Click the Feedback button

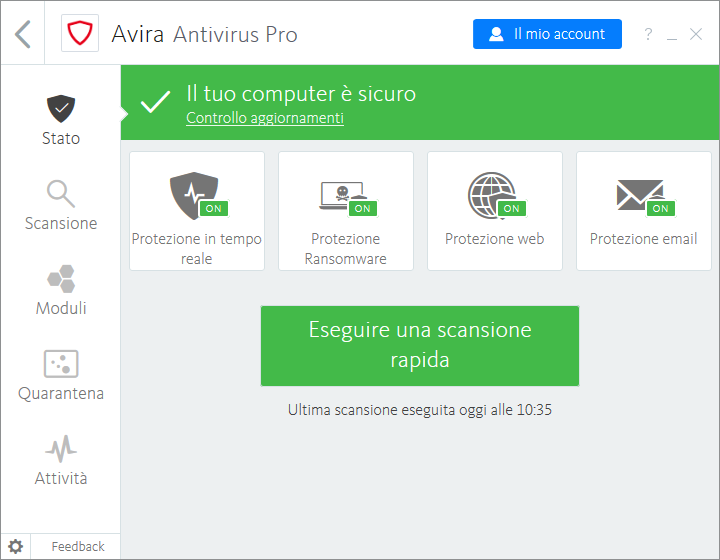click(77, 546)
